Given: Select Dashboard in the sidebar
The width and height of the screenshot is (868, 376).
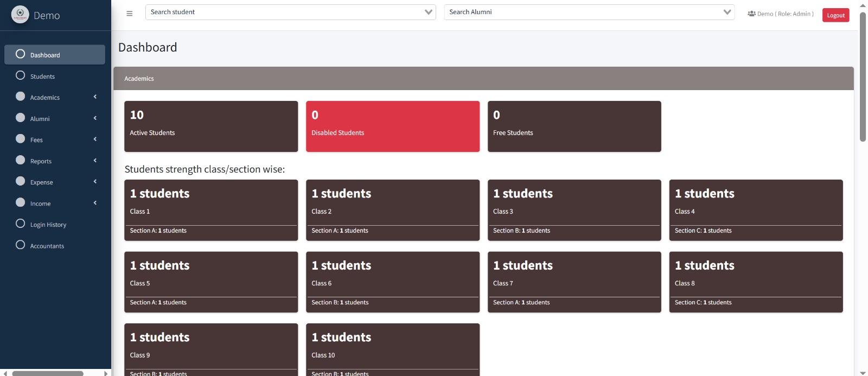Looking at the screenshot, I should point(54,55).
